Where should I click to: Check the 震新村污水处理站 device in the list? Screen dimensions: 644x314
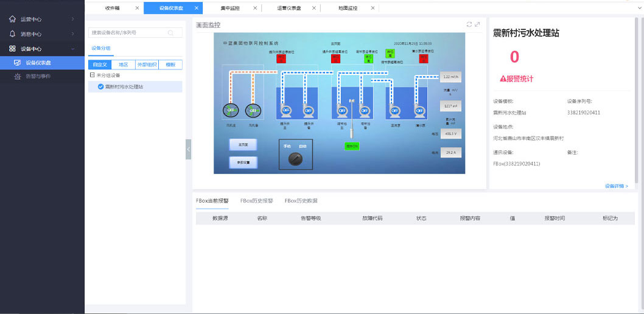pos(101,87)
